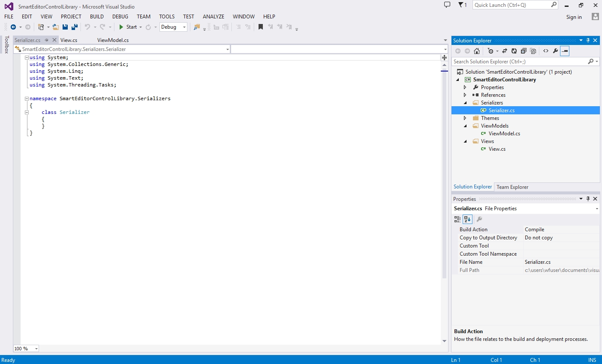Collapse the Serializers folder in the tree

coord(465,103)
